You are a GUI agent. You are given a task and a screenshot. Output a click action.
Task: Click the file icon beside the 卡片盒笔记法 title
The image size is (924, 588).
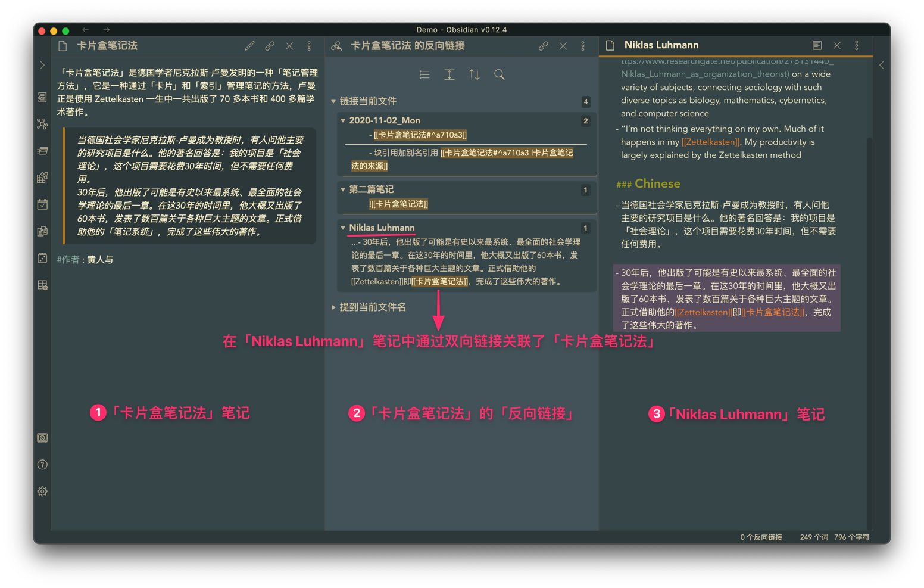pos(63,46)
